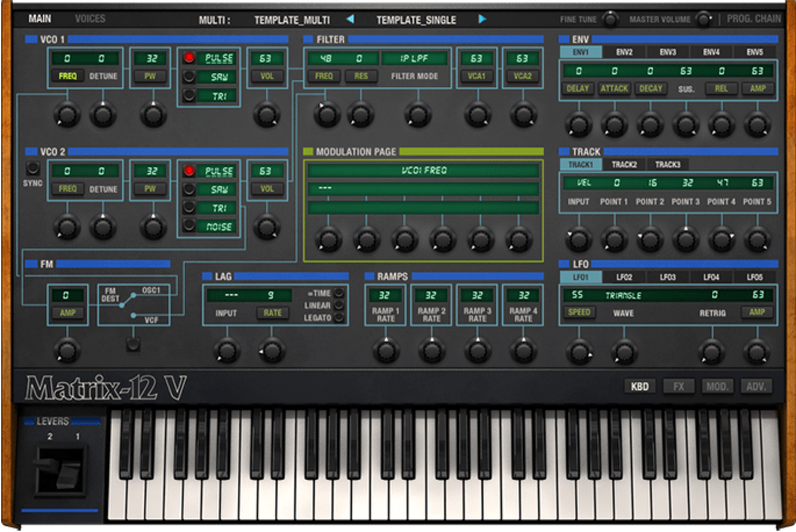Switch to the VOICES page
This screenshot has height=532, width=796.
coord(90,19)
